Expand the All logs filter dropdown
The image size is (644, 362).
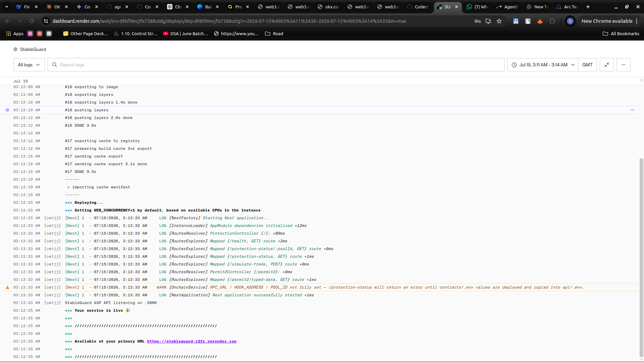[x=29, y=65]
